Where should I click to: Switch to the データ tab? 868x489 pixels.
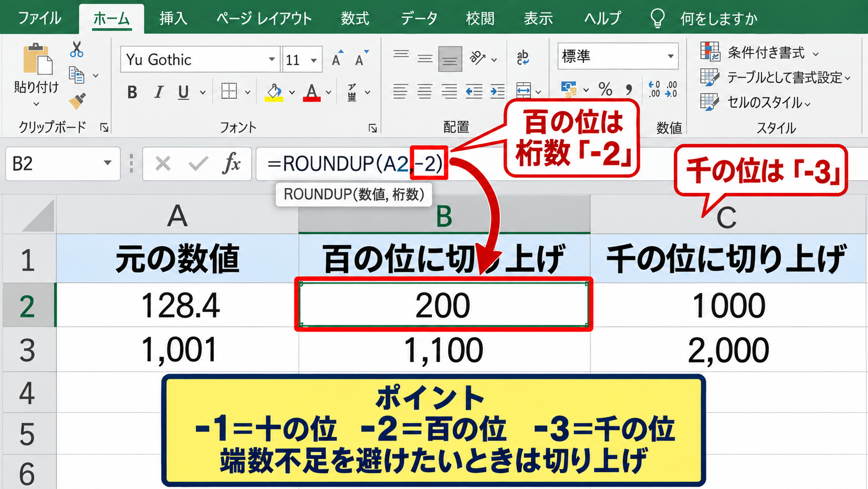tap(418, 18)
